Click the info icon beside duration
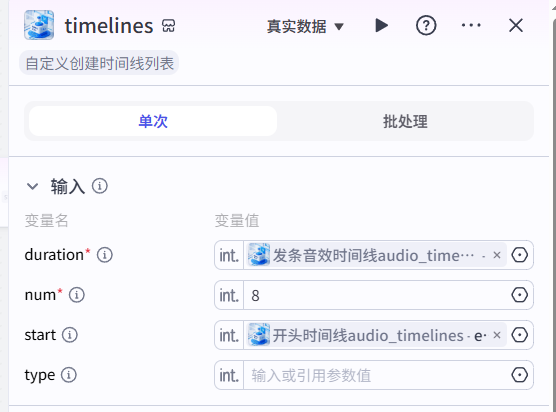Screen dimensions: 556x412 (x=105, y=255)
